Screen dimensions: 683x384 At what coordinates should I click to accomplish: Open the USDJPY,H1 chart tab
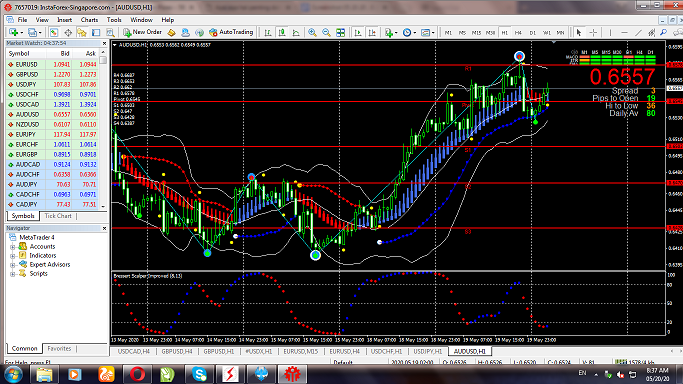click(x=427, y=351)
